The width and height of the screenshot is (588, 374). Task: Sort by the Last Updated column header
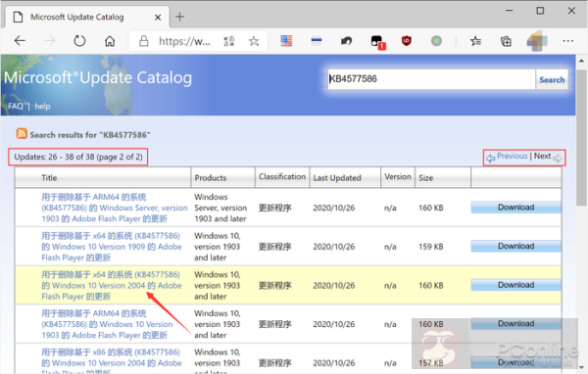coord(337,177)
